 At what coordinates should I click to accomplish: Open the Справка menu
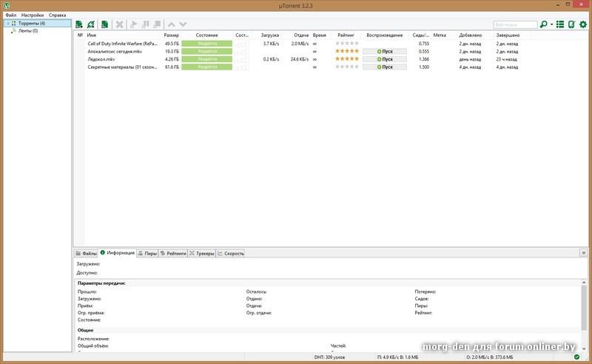tap(58, 15)
